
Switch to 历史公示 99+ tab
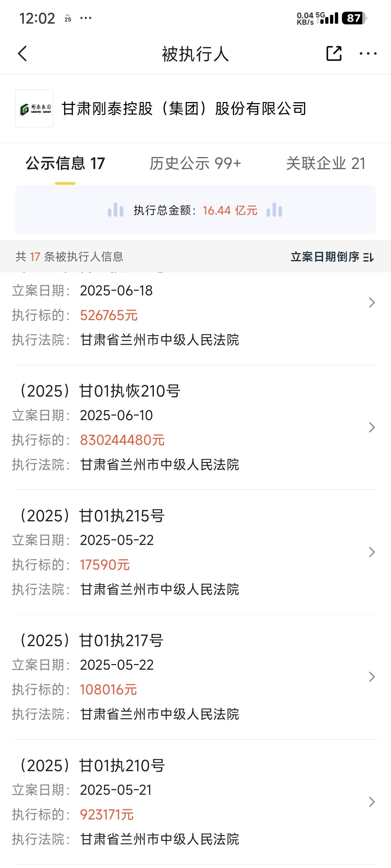[x=195, y=163]
